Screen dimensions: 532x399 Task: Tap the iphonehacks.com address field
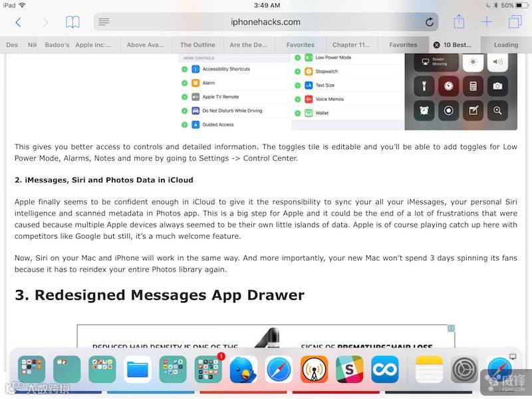coord(265,22)
